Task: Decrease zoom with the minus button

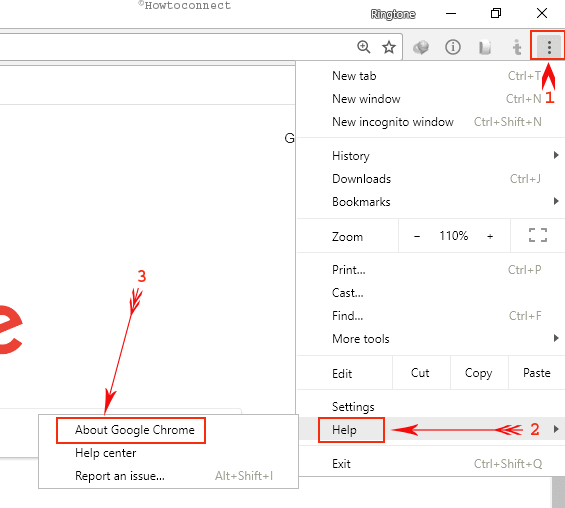Action: click(417, 236)
